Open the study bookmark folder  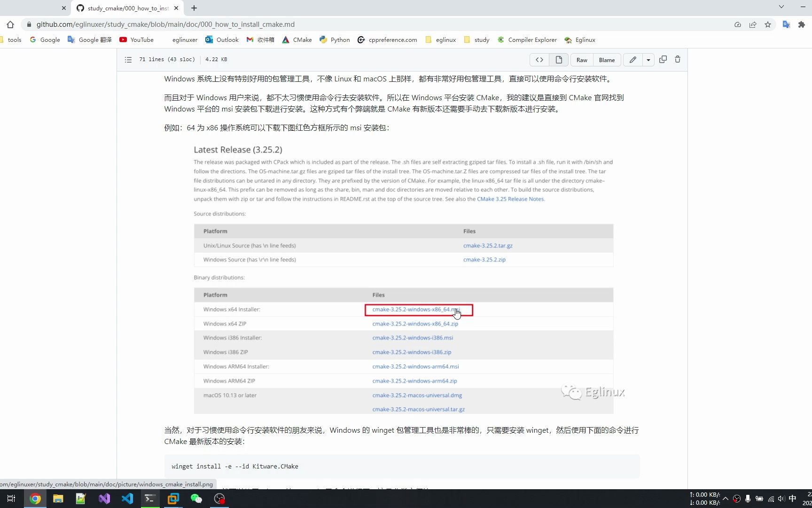(476, 40)
